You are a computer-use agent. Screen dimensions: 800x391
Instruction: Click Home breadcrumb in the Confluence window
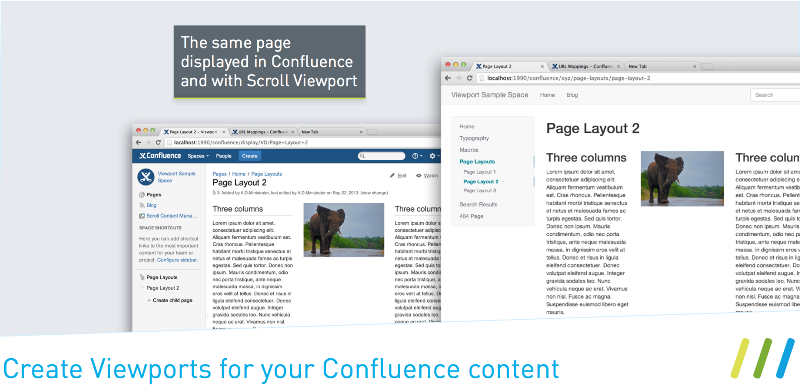coord(238,174)
